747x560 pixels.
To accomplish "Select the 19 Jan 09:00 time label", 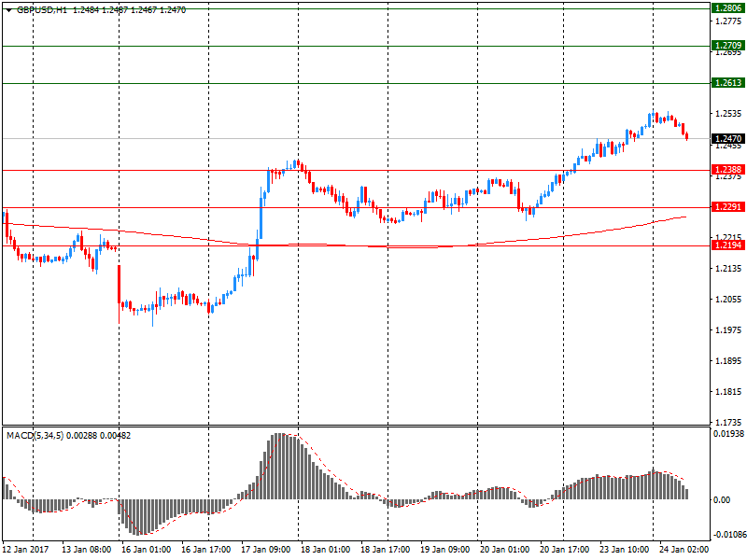I will 445,549.
